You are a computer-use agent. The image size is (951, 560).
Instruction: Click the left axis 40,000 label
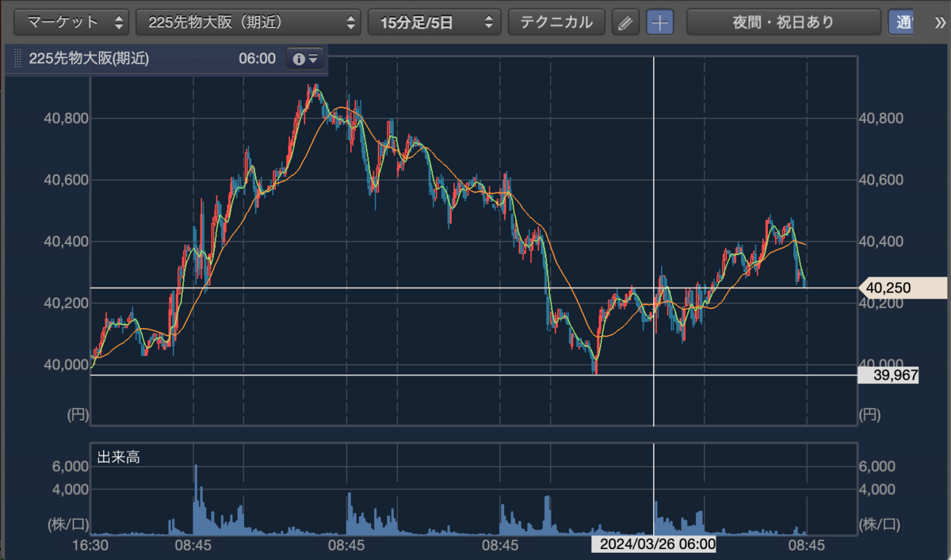66,364
